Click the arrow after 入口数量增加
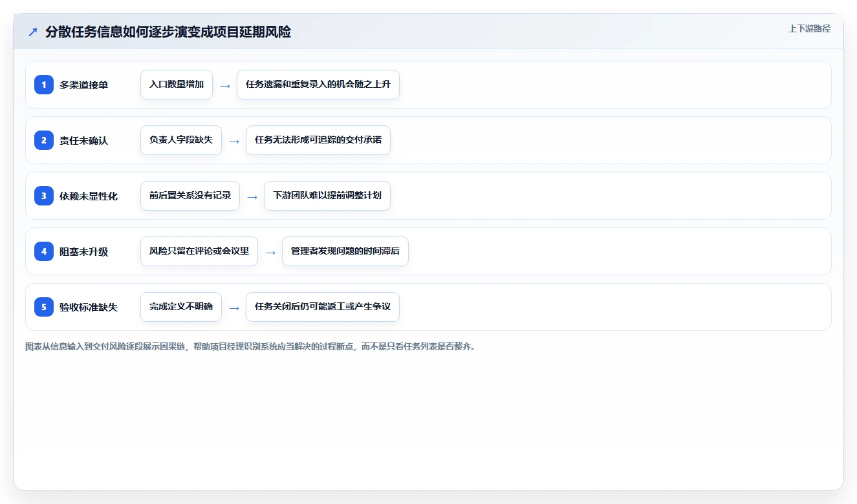Viewport: 857px width, 504px height. pos(225,85)
